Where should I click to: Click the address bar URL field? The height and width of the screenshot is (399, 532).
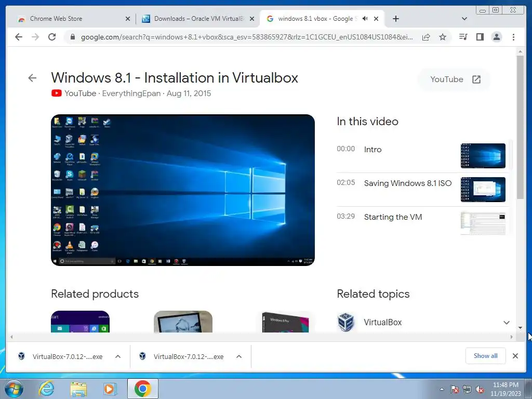click(x=247, y=37)
